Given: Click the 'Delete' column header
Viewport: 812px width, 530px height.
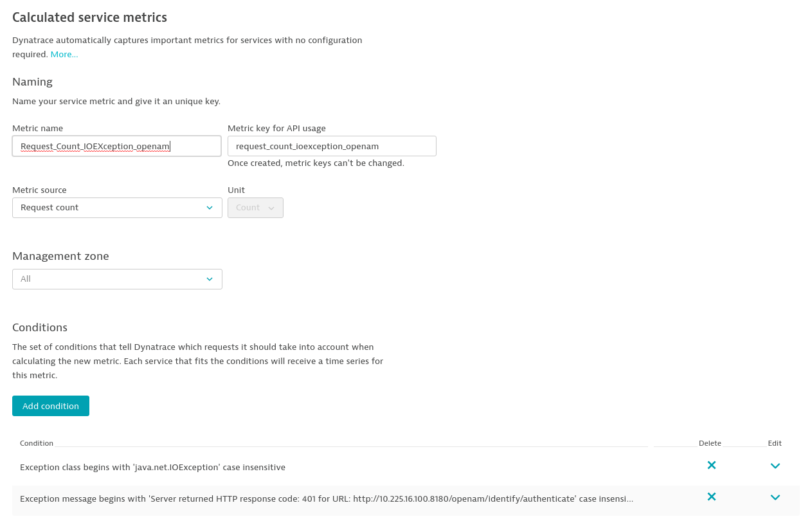Looking at the screenshot, I should (x=710, y=443).
